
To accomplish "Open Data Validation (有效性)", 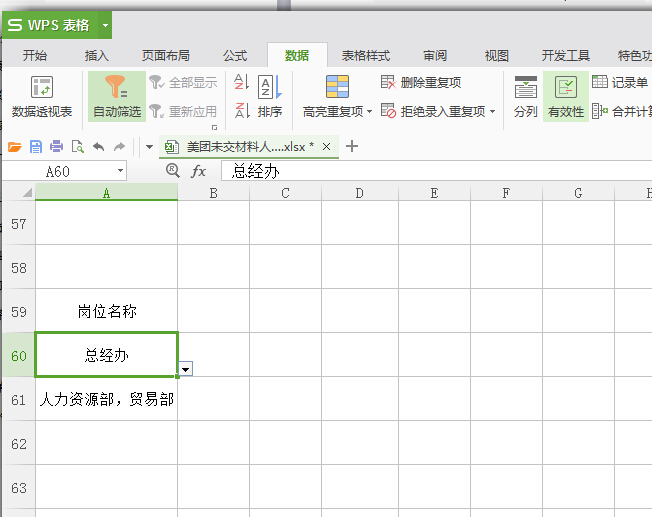I will [566, 96].
